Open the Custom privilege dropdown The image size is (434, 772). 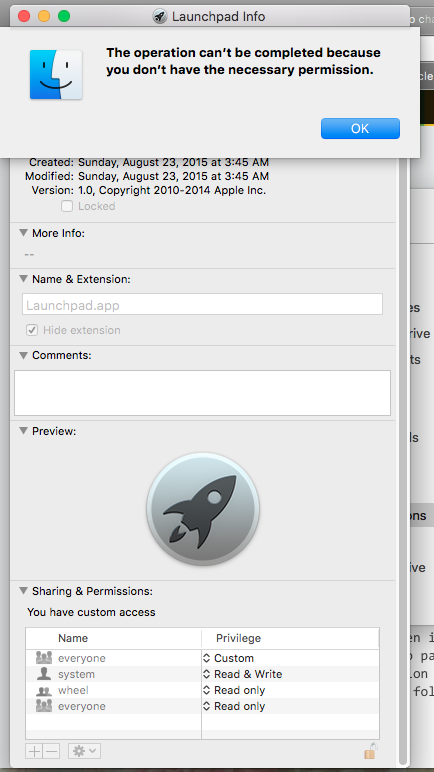(229, 658)
